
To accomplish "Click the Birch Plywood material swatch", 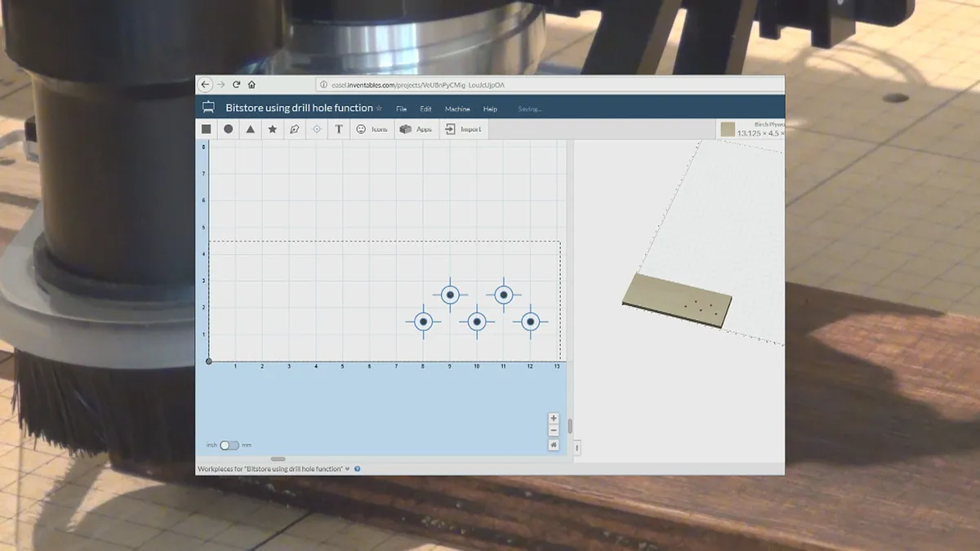I will tap(728, 129).
